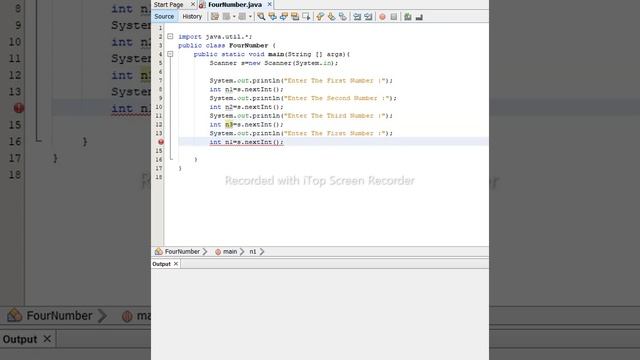Close the Output panel
This screenshot has height=360, width=640.
(x=176, y=264)
